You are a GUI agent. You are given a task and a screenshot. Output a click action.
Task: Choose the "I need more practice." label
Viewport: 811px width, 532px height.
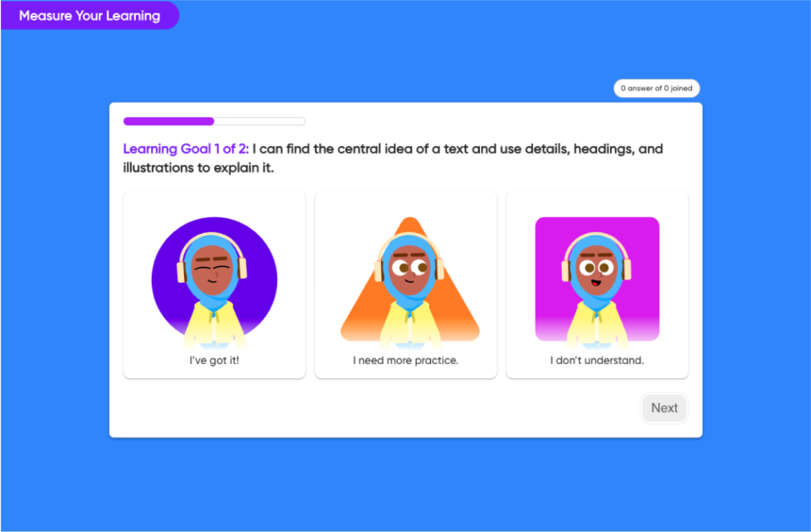(x=405, y=361)
